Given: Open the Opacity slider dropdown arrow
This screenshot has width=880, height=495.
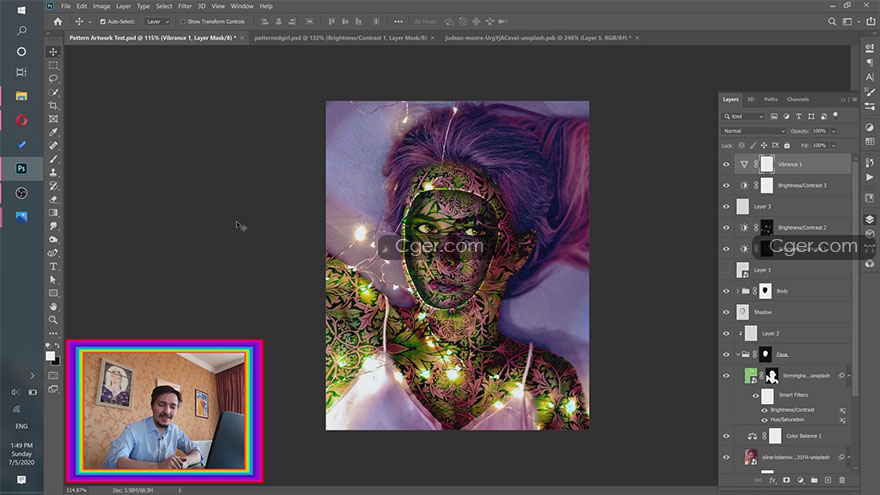Looking at the screenshot, I should tap(833, 131).
